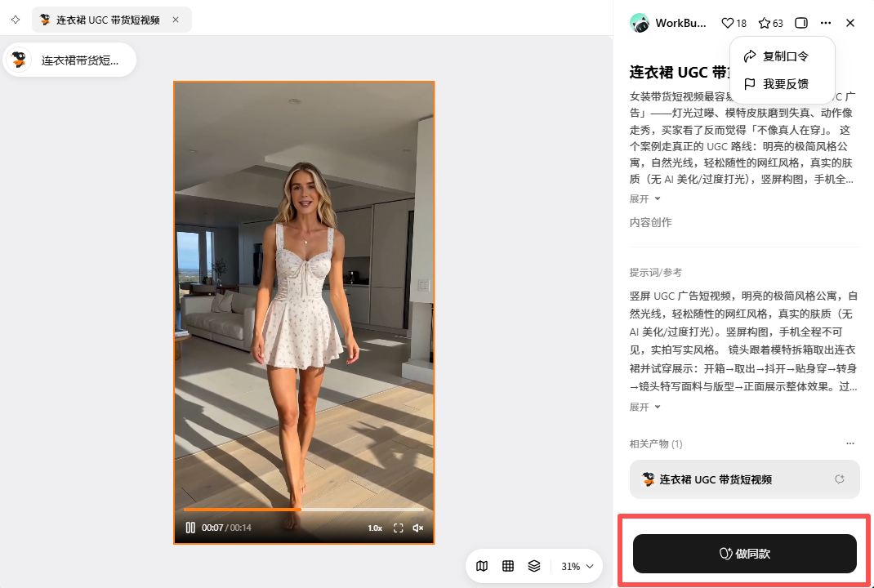Seek on the video progress bar
874x588 pixels.
304,510
